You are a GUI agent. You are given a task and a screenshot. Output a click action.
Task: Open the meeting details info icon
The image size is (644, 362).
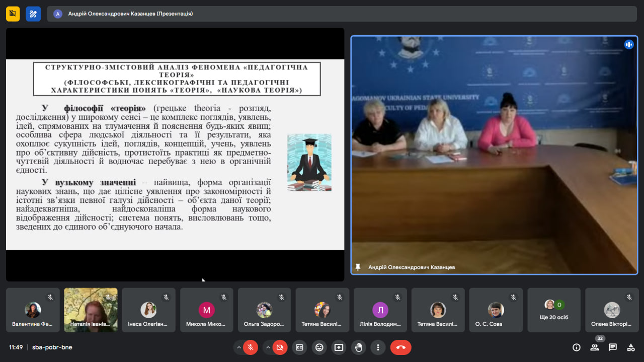point(576,347)
